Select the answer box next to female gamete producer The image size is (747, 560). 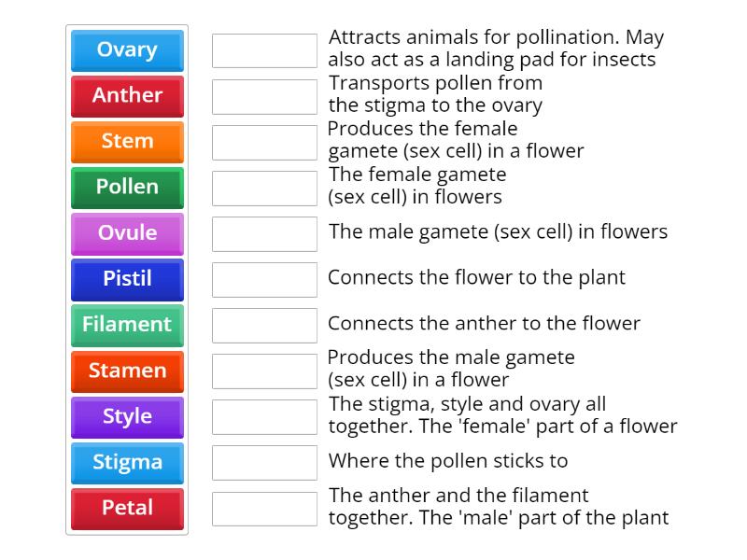[264, 142]
